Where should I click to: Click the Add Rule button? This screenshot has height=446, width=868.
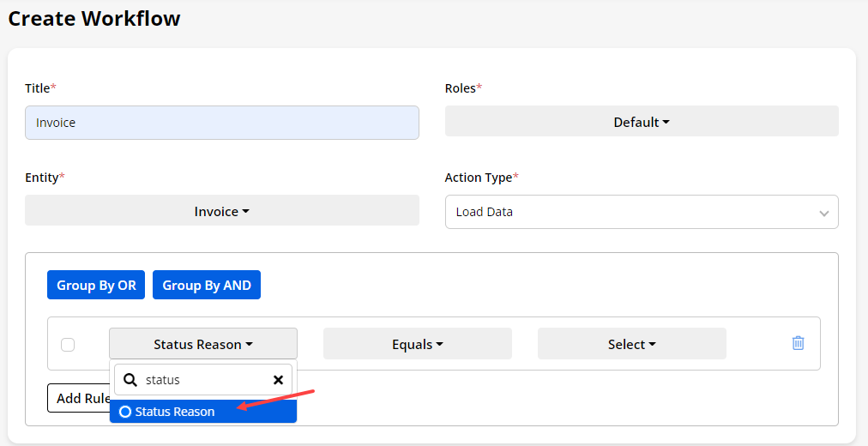click(79, 398)
